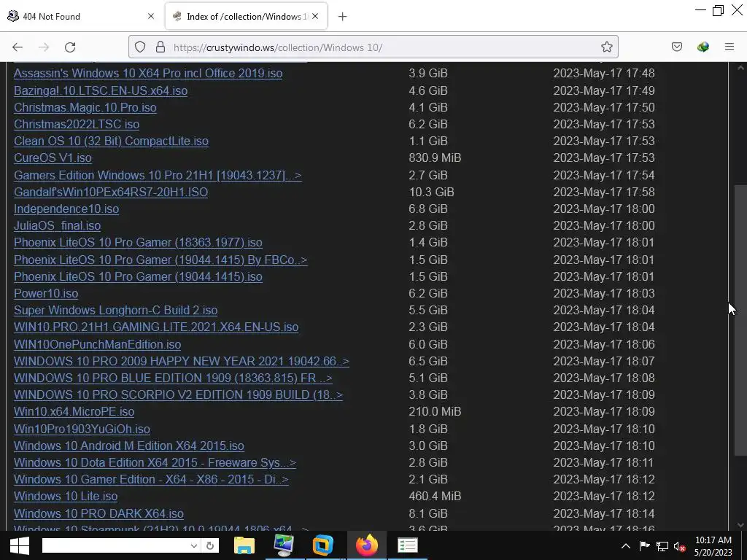Download JuliaOS_final.iso

[x=57, y=226]
